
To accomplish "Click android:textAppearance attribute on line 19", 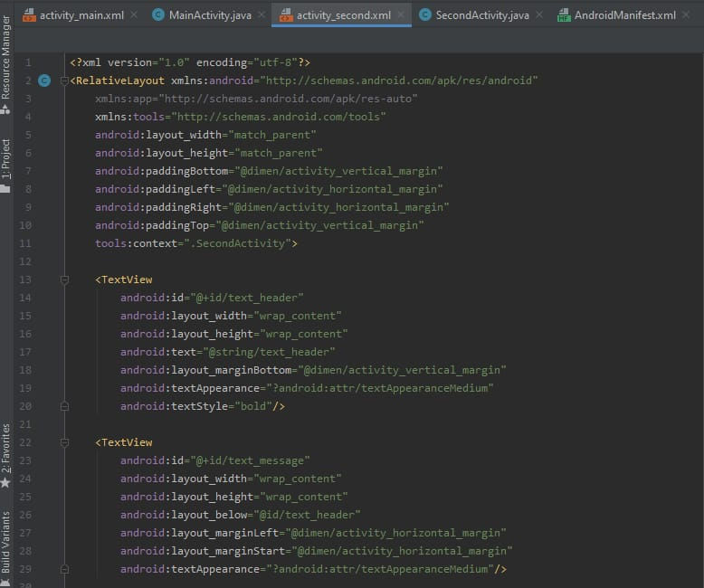I will (307, 388).
